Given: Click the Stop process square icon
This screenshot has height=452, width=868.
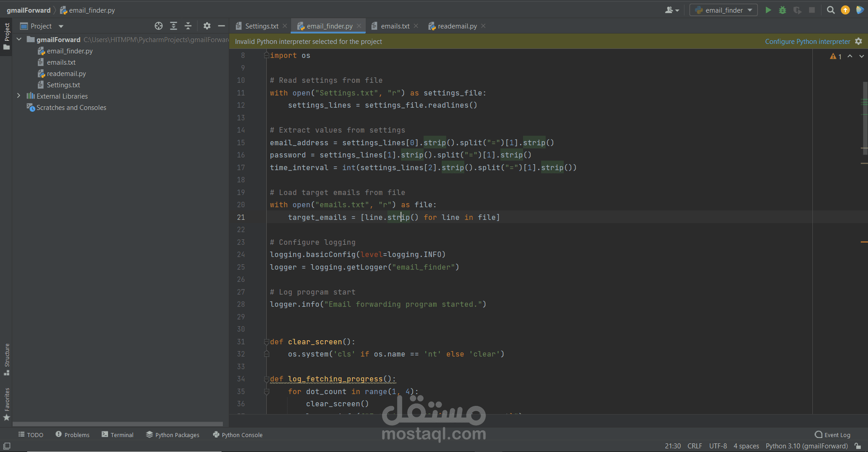Looking at the screenshot, I should 812,10.
